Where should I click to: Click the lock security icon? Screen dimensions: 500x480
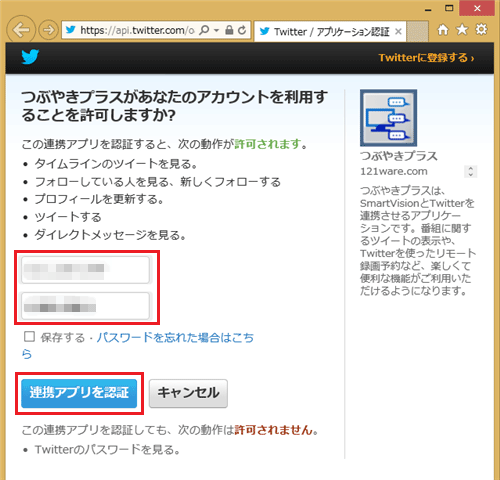coord(229,30)
